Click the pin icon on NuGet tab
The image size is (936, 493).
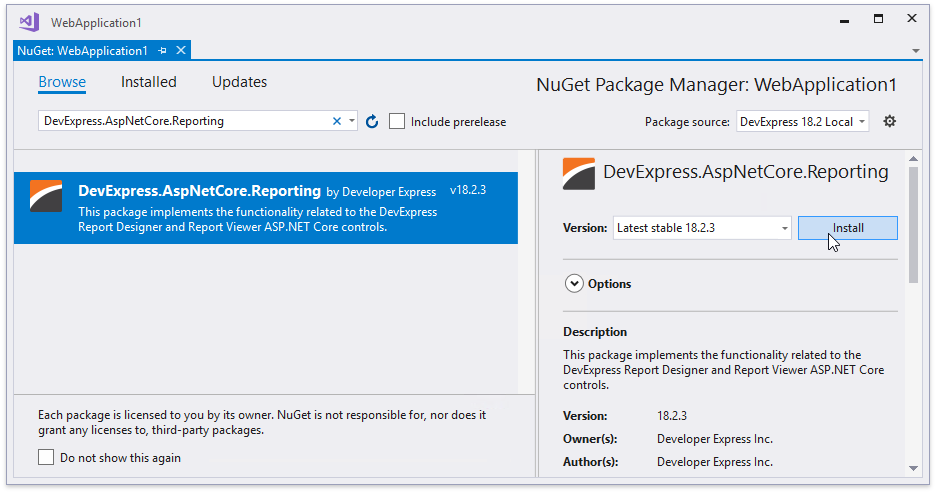162,50
